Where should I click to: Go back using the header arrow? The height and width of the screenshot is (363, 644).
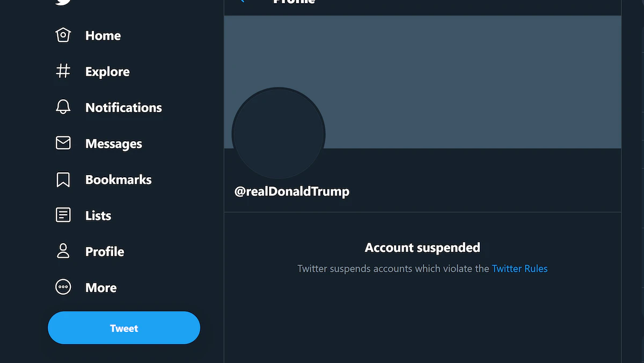(x=243, y=2)
